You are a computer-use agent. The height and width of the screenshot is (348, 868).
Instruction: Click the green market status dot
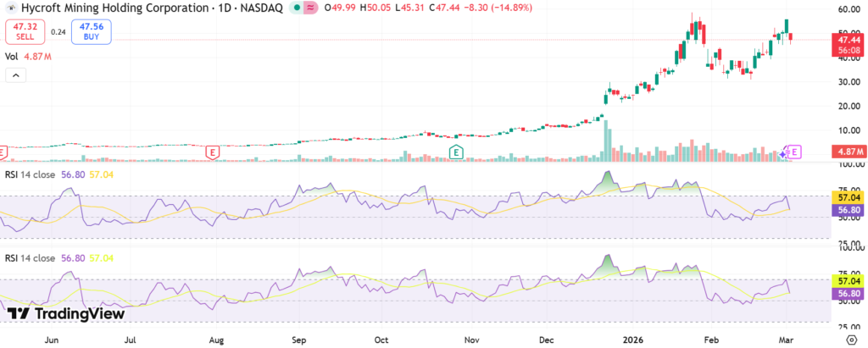(293, 8)
